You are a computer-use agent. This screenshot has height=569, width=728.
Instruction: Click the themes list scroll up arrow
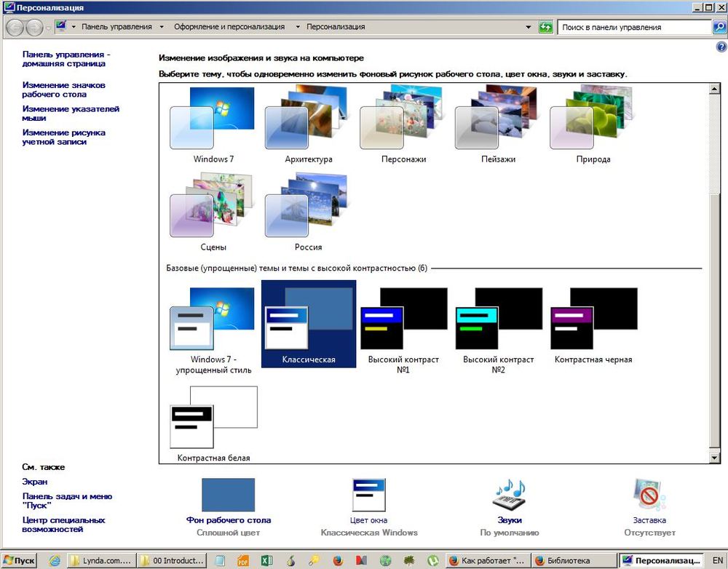tap(715, 89)
